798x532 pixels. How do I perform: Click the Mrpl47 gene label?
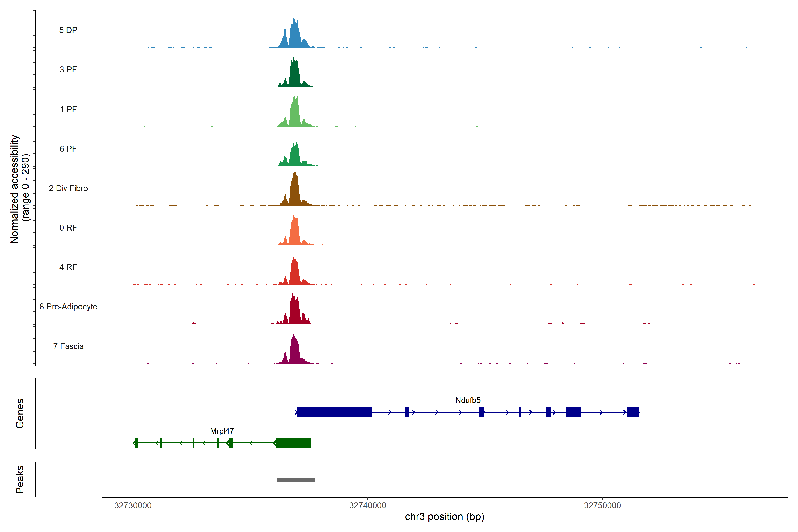click(222, 431)
